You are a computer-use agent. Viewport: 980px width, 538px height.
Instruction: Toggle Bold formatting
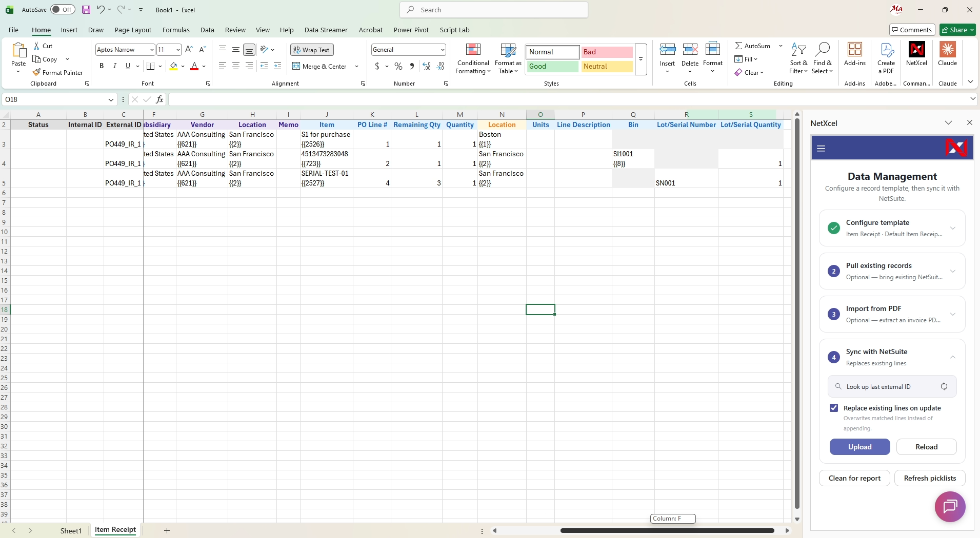(x=102, y=66)
